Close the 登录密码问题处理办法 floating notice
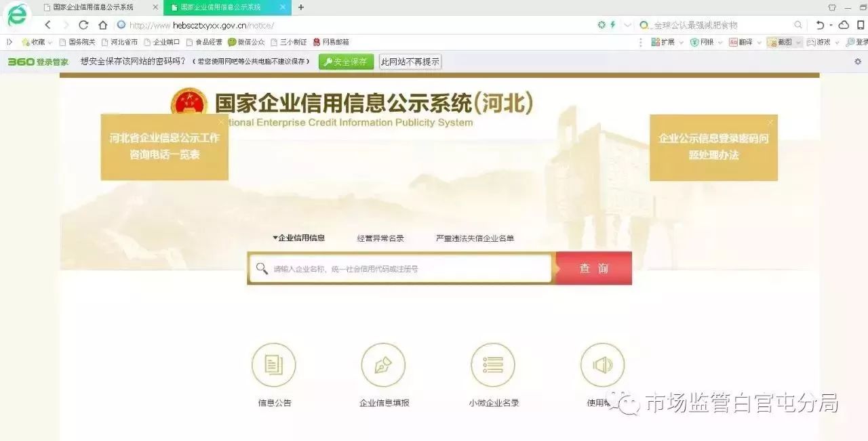 tap(770, 122)
